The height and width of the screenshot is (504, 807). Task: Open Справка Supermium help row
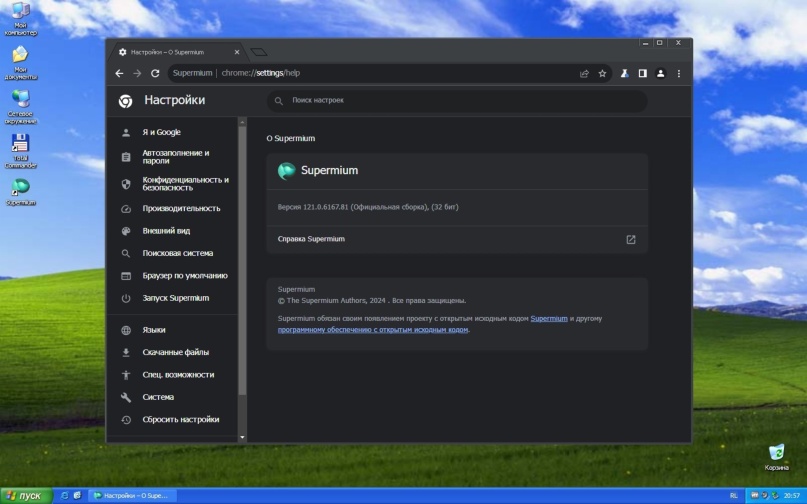click(457, 239)
